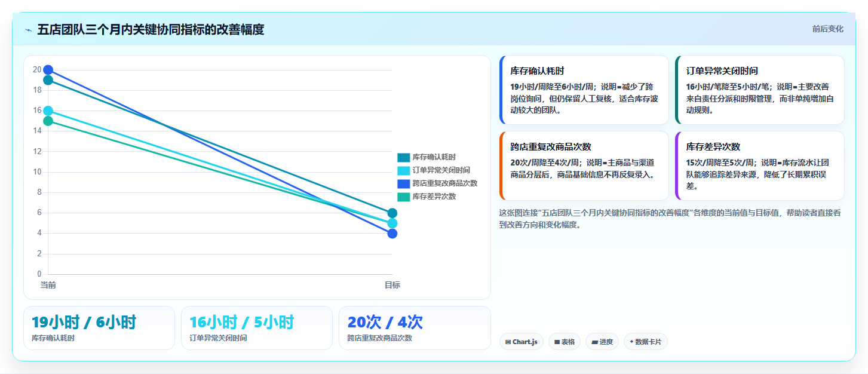Viewport: 868px width, 374px height.
Task: Click the 表格 tag icon
Action: [x=557, y=342]
